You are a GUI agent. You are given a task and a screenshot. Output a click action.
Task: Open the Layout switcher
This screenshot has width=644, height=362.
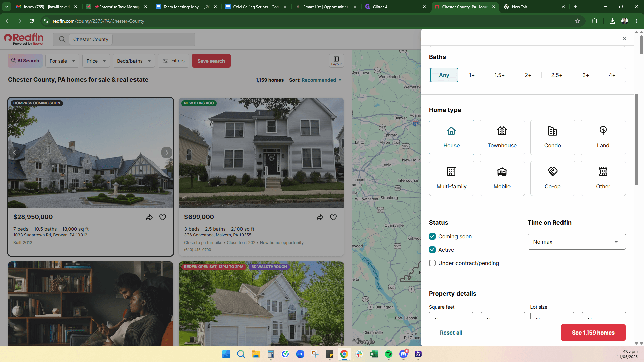336,61
